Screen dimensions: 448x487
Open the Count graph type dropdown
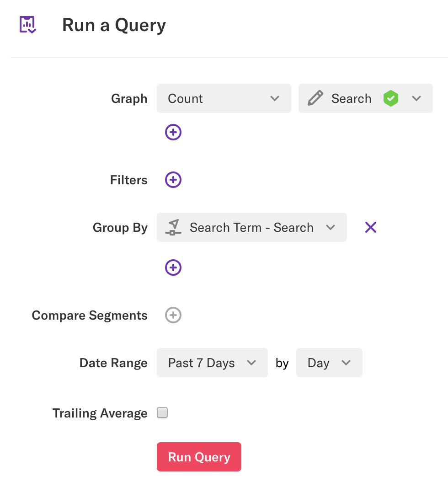point(224,98)
